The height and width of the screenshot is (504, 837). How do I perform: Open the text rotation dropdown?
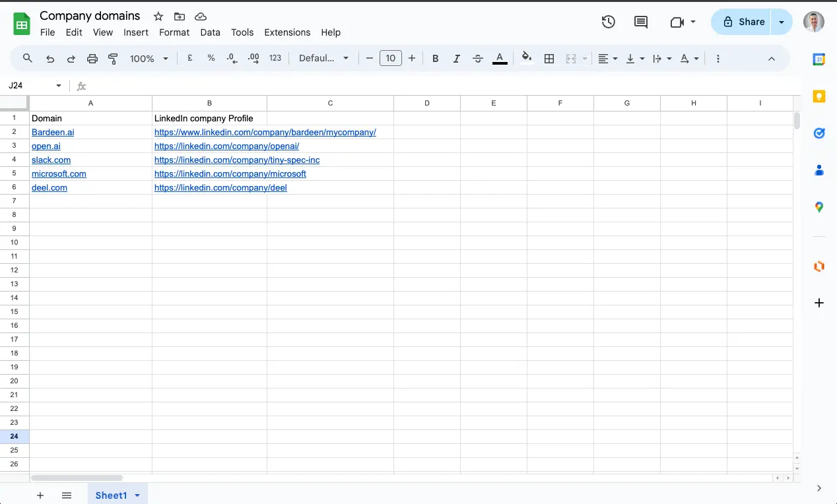689,59
